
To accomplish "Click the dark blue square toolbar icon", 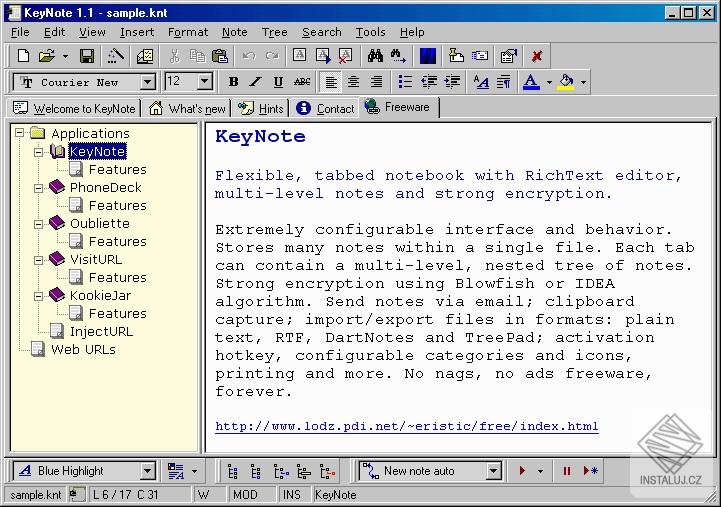I will coord(428,56).
